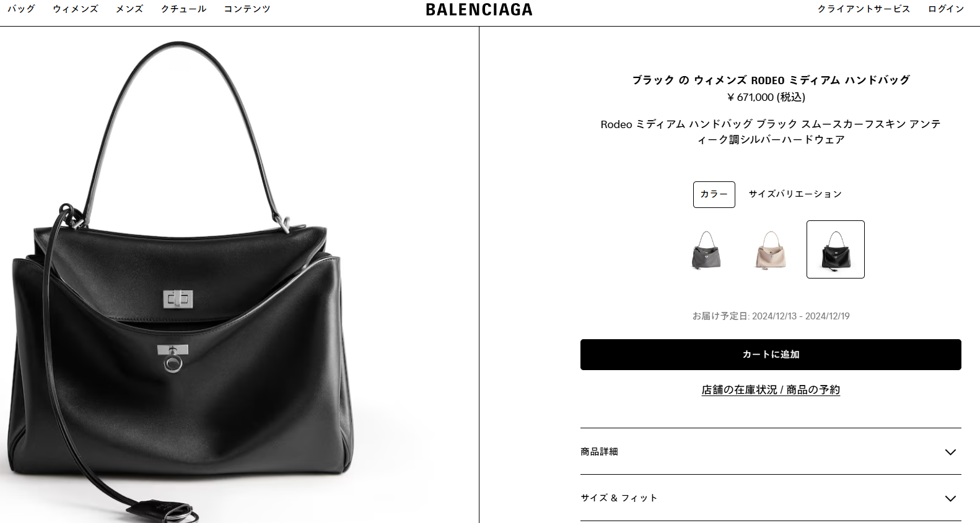Open the サイズ & フィット accordion row

tap(771, 498)
